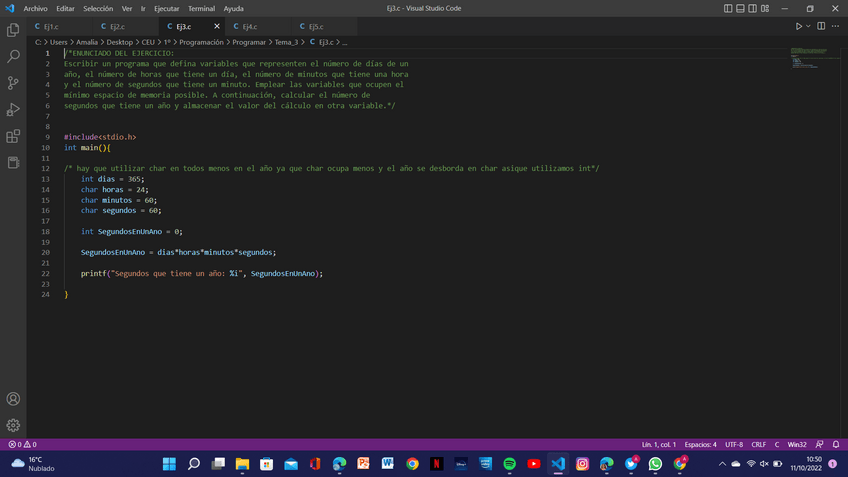Toggle the primary side bar layout button
Image resolution: width=848 pixels, height=477 pixels.
point(728,8)
